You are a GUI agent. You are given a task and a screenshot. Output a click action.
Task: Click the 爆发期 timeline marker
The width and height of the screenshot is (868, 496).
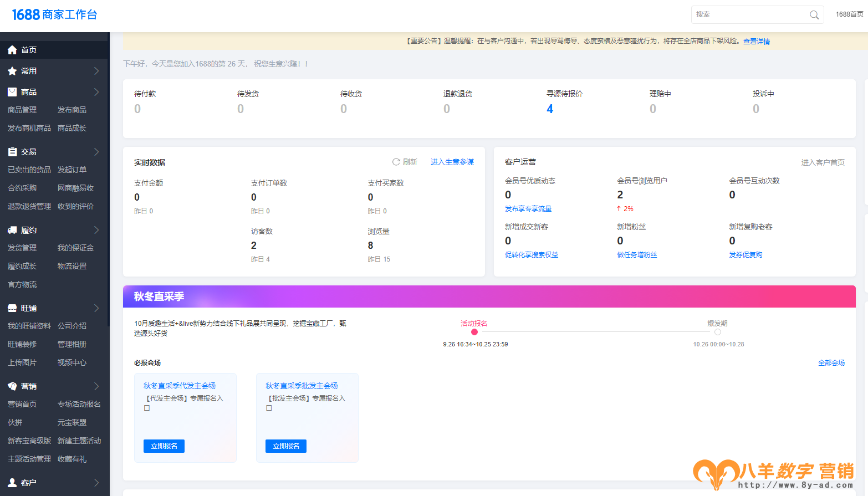pos(718,332)
